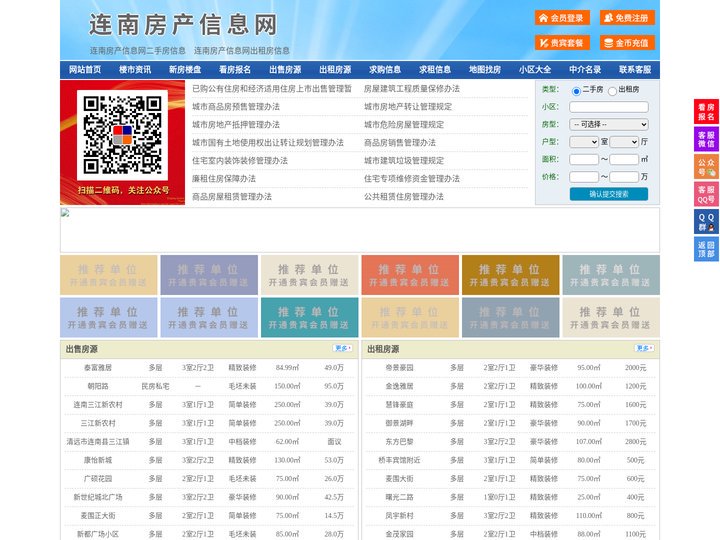This screenshot has height=540, width=720.
Task: Go to 中介名录 nav item
Action: [x=585, y=70]
